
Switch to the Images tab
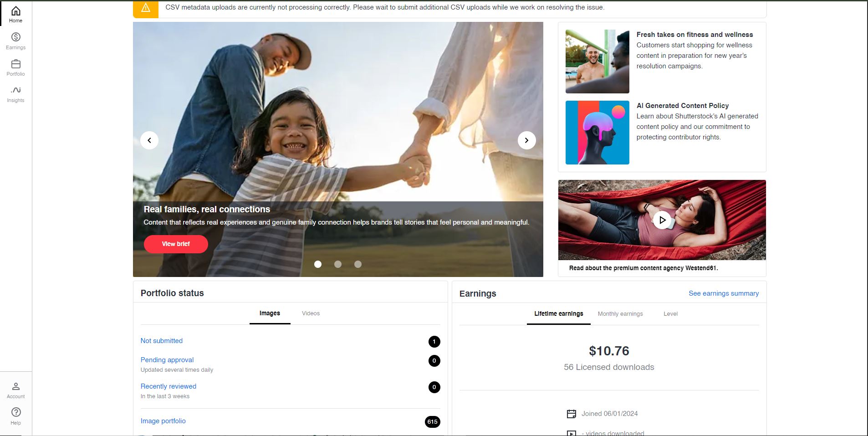click(x=270, y=313)
